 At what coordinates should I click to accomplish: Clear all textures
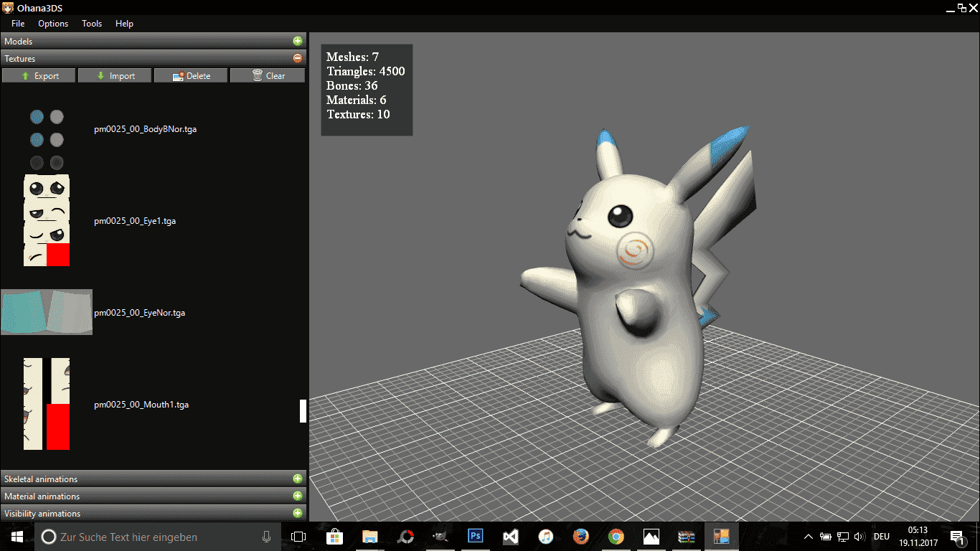pos(268,75)
